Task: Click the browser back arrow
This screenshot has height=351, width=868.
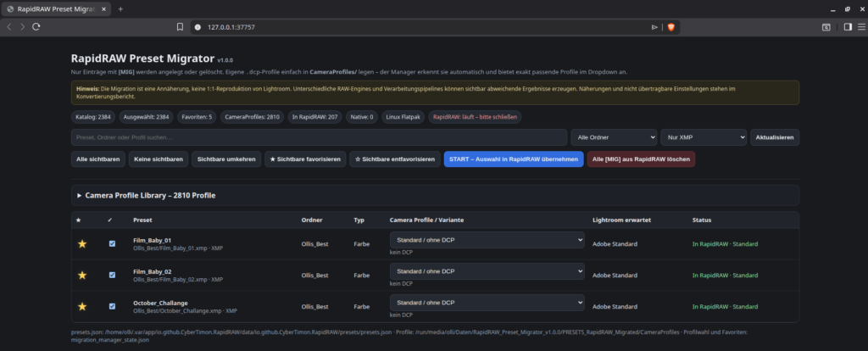Action: coord(8,26)
